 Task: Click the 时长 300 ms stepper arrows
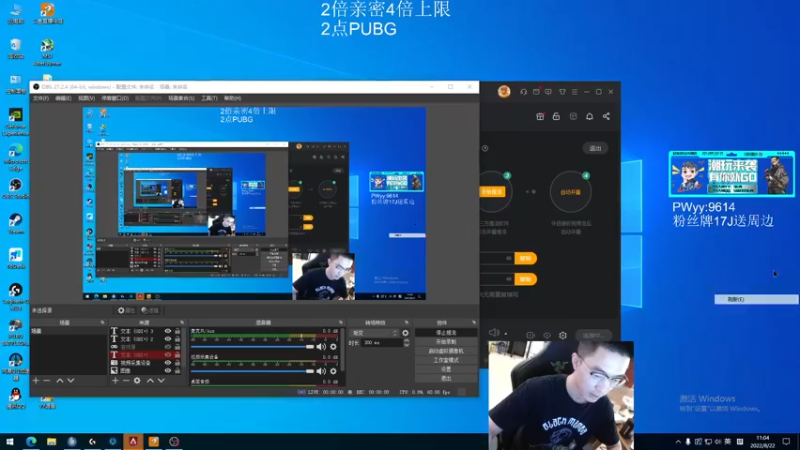pyautogui.click(x=407, y=343)
